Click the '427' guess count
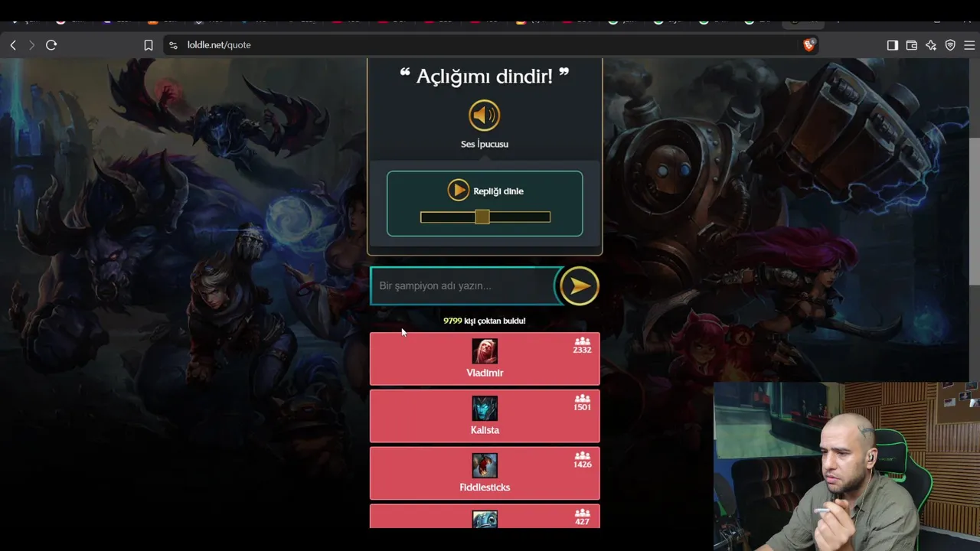The height and width of the screenshot is (551, 980). pyautogui.click(x=582, y=522)
